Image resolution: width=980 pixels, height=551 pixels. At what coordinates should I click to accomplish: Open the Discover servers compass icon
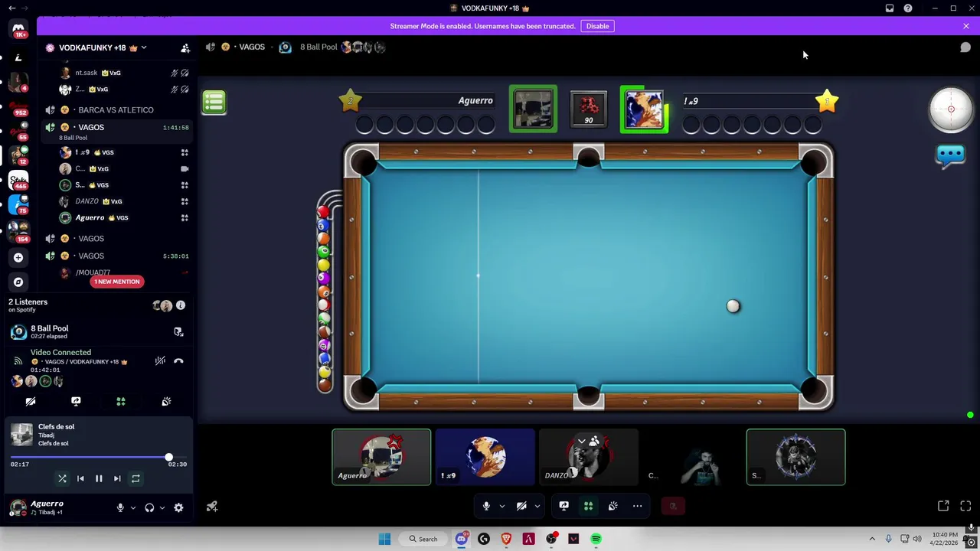18,282
